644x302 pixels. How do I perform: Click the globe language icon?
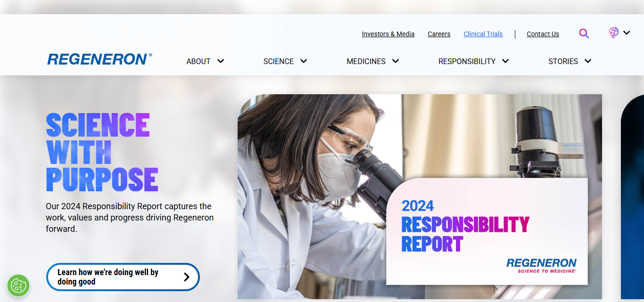[x=613, y=33]
